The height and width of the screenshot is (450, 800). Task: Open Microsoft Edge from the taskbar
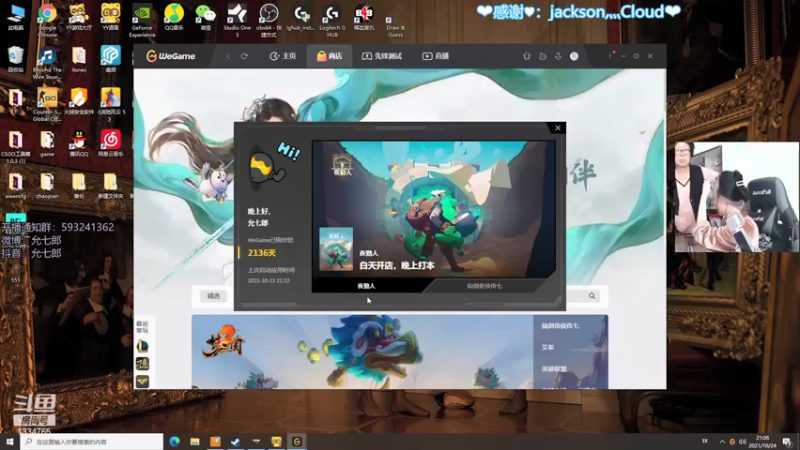[x=174, y=441]
